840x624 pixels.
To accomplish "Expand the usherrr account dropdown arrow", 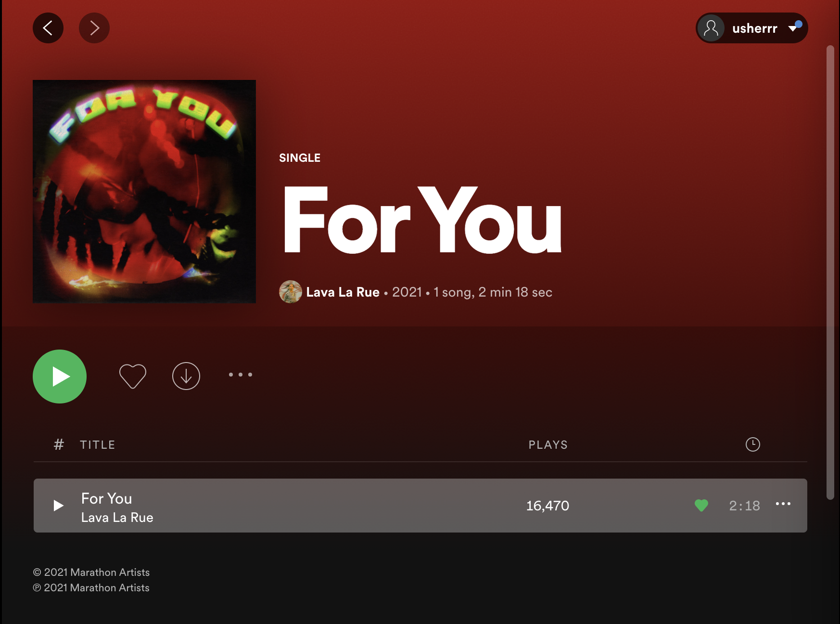I will (x=793, y=28).
